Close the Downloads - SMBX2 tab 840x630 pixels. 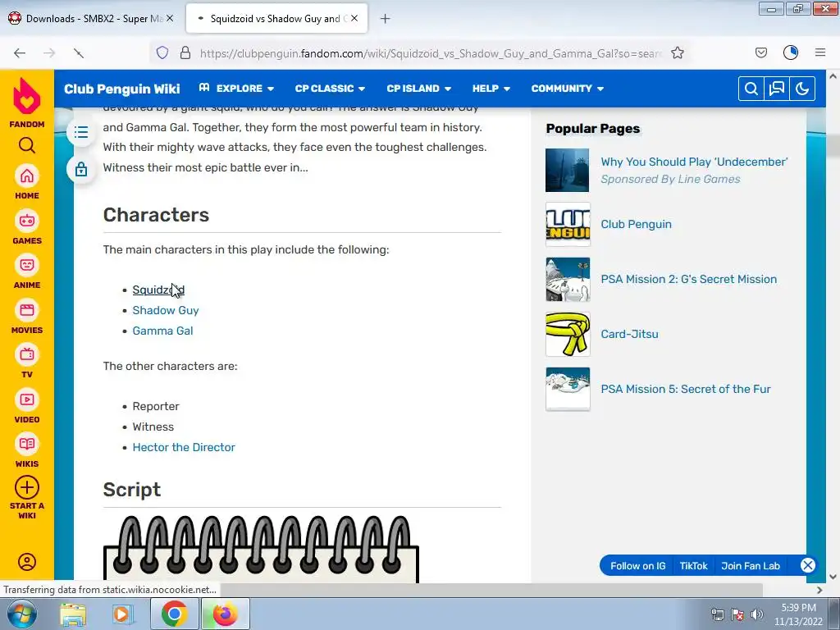pos(170,18)
